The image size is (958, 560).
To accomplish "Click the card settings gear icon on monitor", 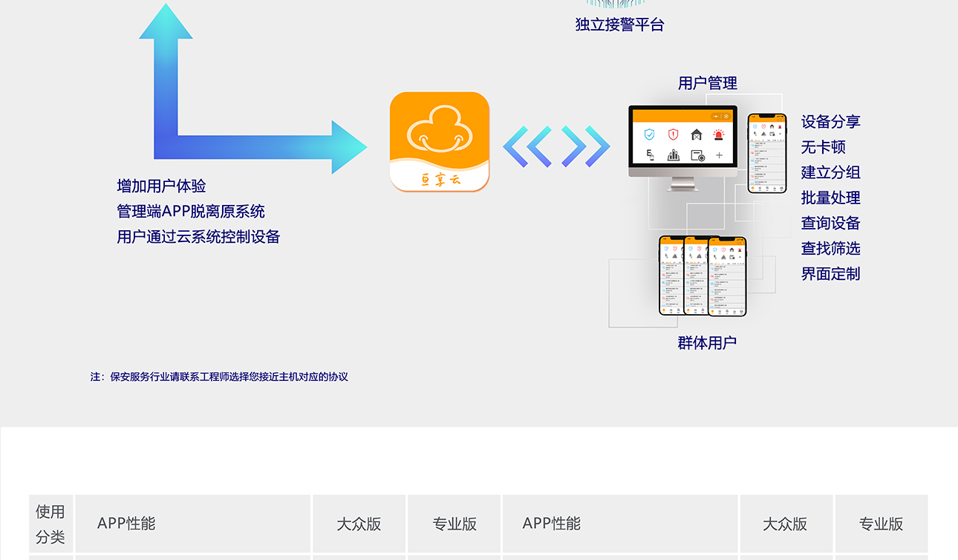I will pos(697,155).
